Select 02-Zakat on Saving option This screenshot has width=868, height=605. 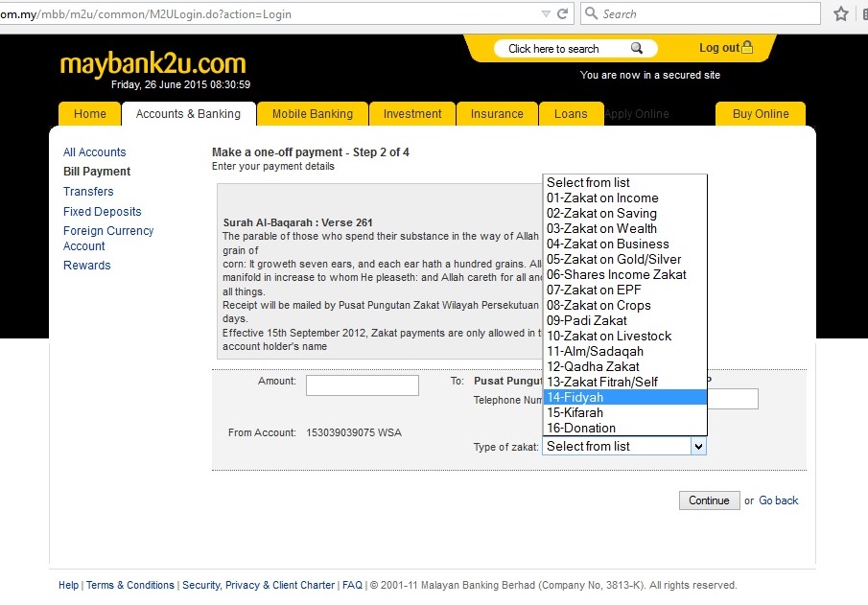pyautogui.click(x=624, y=213)
